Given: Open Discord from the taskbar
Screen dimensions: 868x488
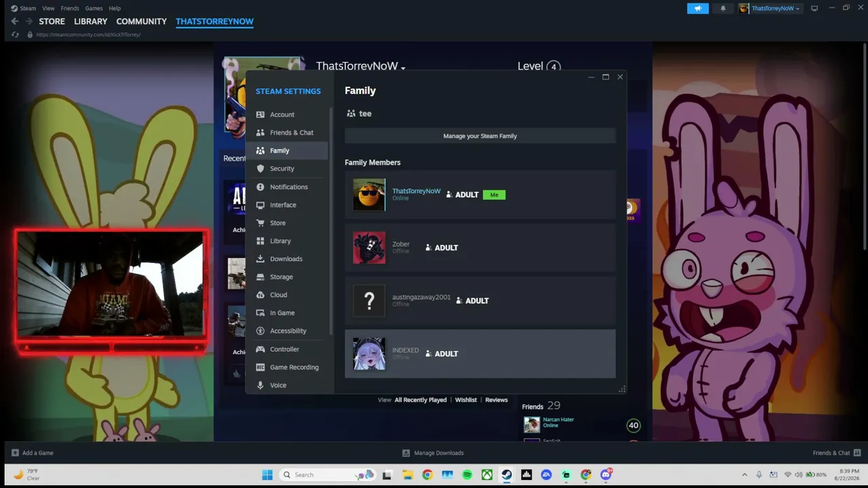Looking at the screenshot, I should point(606,474).
